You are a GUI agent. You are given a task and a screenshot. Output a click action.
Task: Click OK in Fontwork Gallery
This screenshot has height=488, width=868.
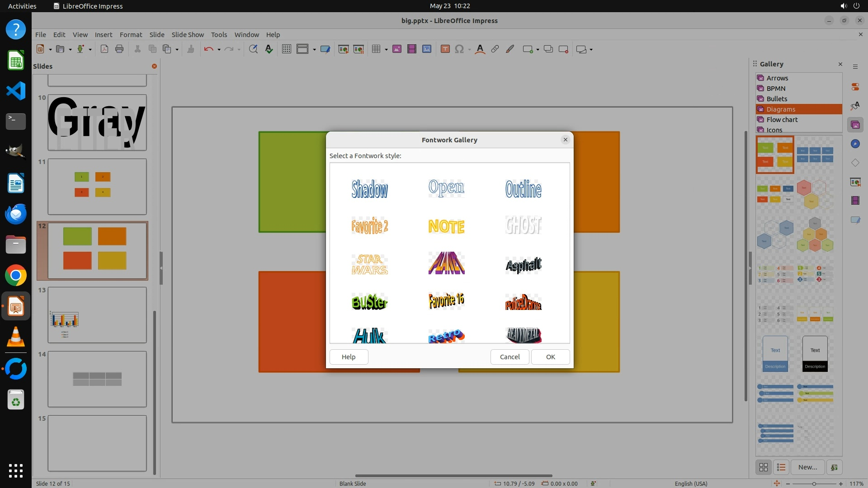(x=550, y=357)
